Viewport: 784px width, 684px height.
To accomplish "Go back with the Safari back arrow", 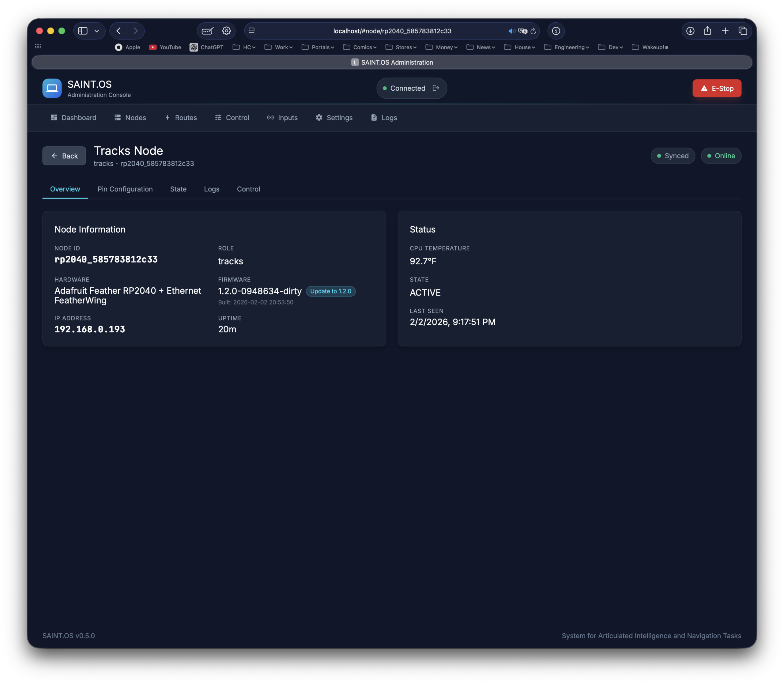I will pos(119,31).
